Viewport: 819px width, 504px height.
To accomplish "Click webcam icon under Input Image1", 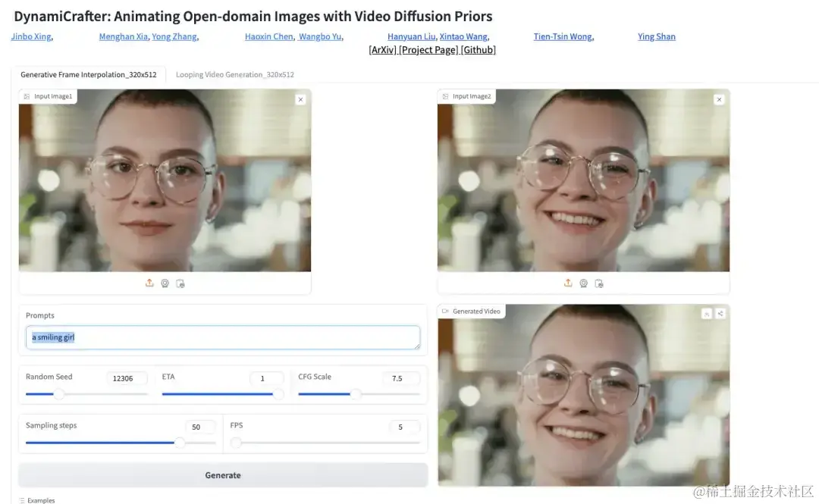I will [165, 283].
